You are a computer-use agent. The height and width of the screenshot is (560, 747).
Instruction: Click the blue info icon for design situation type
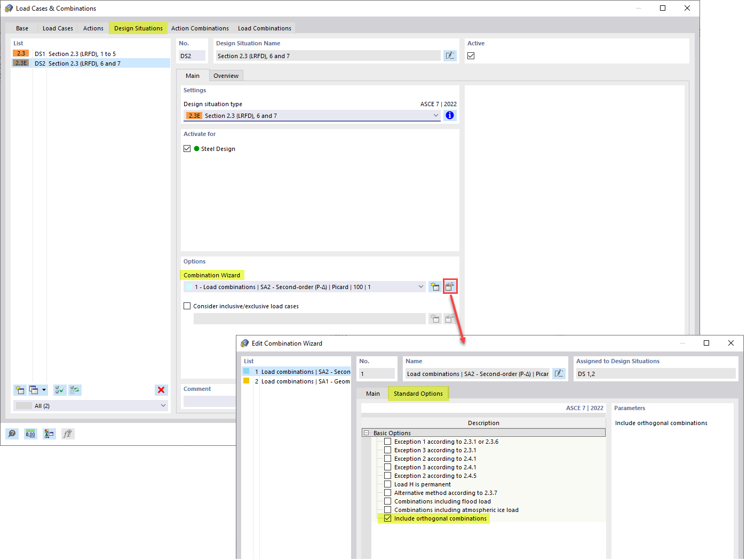tap(450, 115)
